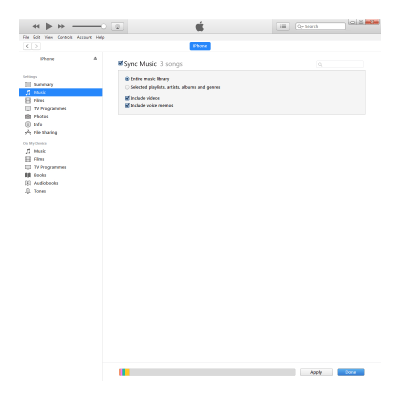Open the Controls menu
The width and height of the screenshot is (400, 400).
[x=65, y=37]
